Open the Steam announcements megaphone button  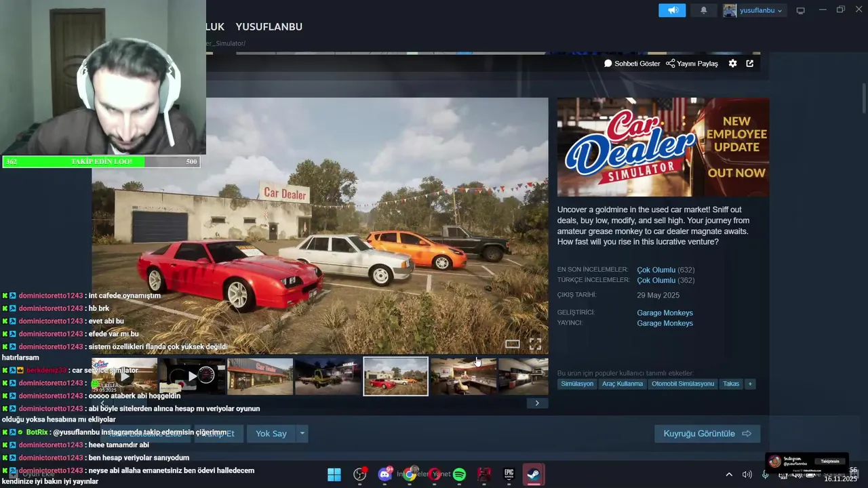[x=672, y=10]
